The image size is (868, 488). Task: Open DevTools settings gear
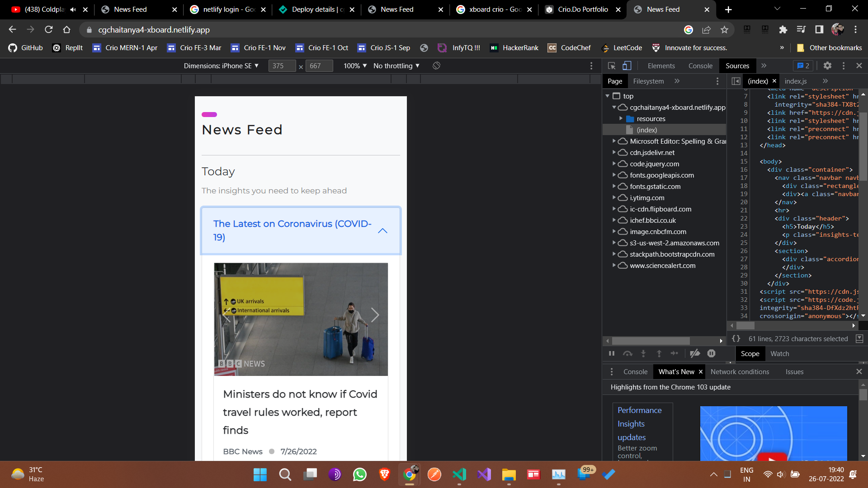point(828,66)
